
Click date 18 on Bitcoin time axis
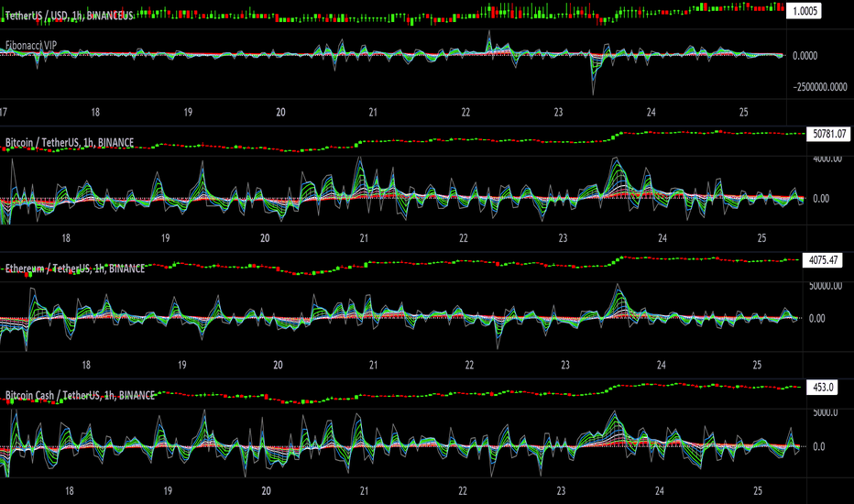66,238
